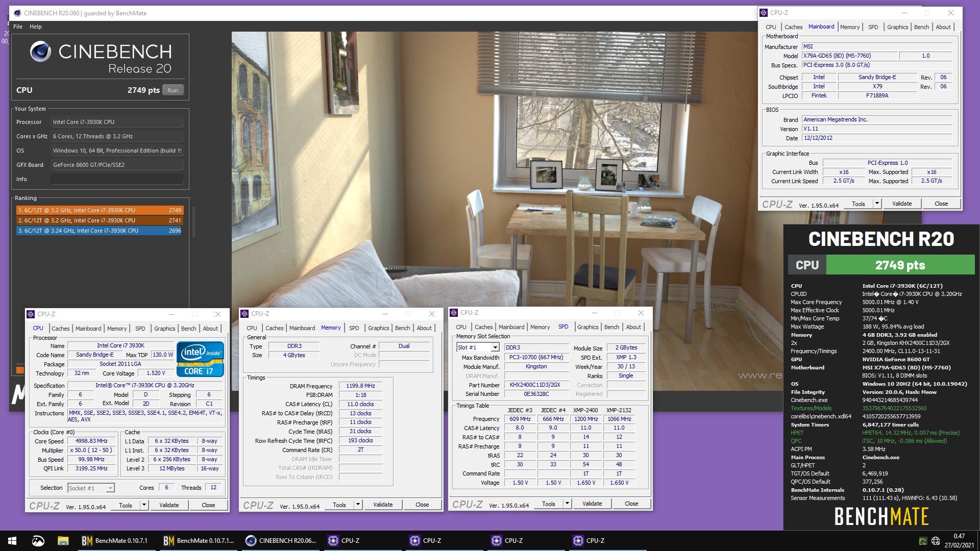Viewport: 980px width, 551px height.
Task: Click CPU-Z icon in Mainboard window title bar
Action: pos(764,13)
